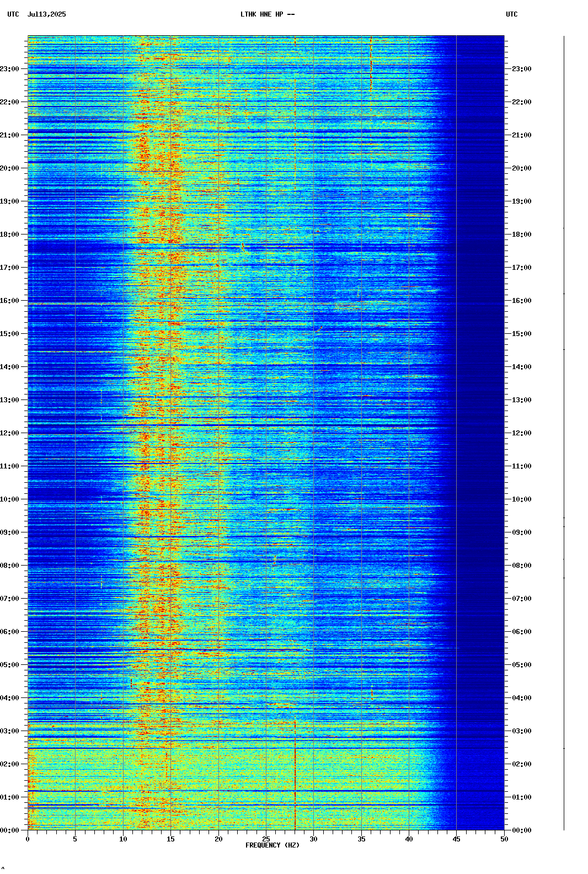The image size is (588, 874).
Task: Select the left-axis '07:00' time label
Action: click(x=9, y=599)
